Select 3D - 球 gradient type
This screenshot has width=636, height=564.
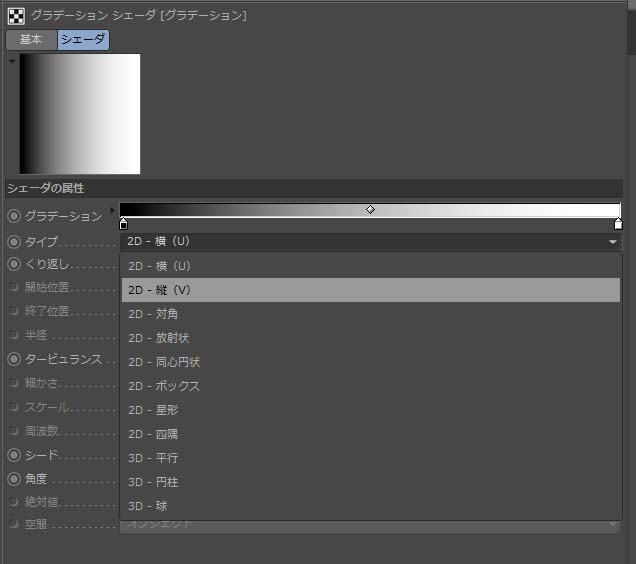pos(370,506)
